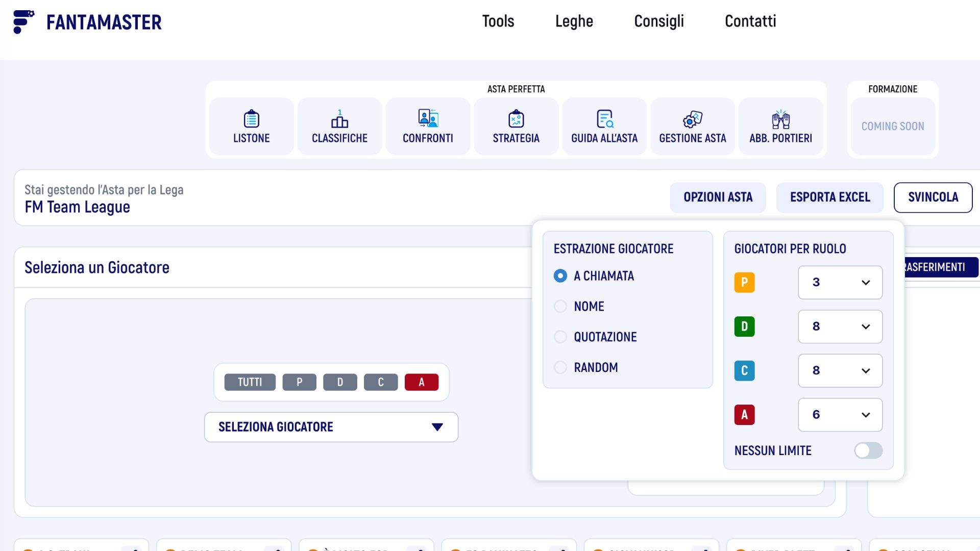980x551 pixels.
Task: Open the Strategia tactics icon
Action: click(516, 119)
